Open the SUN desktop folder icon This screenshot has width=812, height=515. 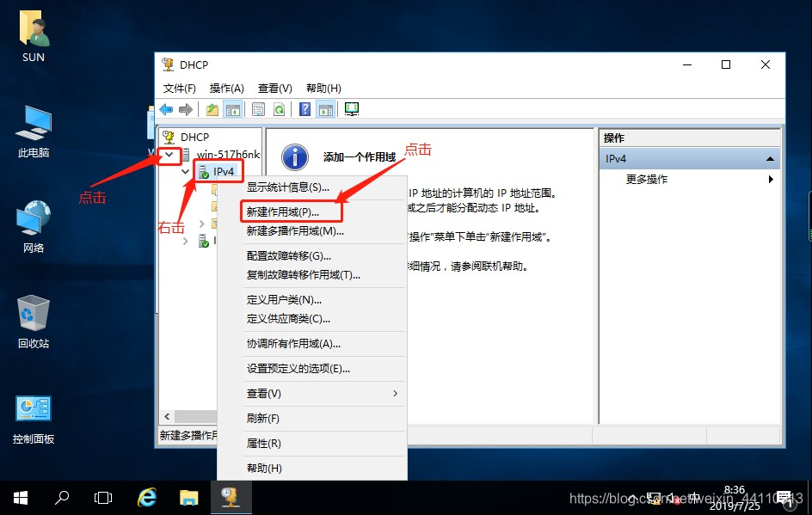tap(34, 36)
